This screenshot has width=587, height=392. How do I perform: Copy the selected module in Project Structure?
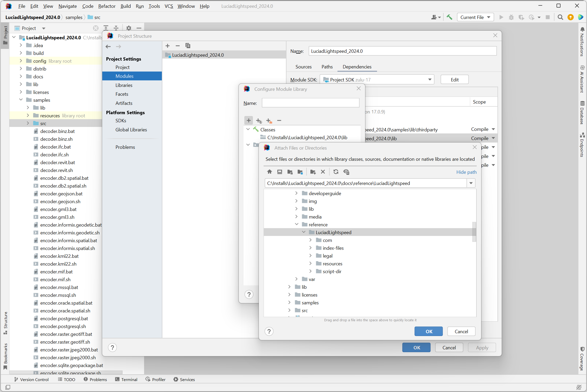click(x=188, y=46)
